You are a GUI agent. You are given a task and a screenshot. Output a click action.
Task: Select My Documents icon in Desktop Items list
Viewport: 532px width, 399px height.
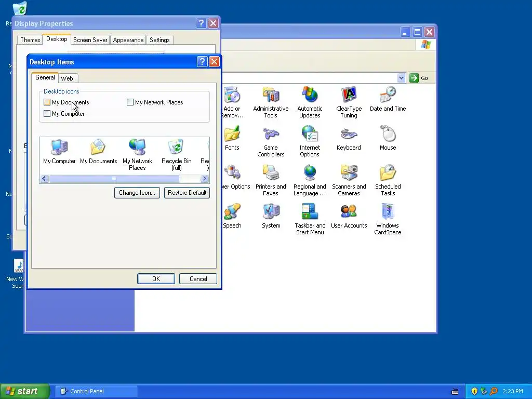coord(98,152)
